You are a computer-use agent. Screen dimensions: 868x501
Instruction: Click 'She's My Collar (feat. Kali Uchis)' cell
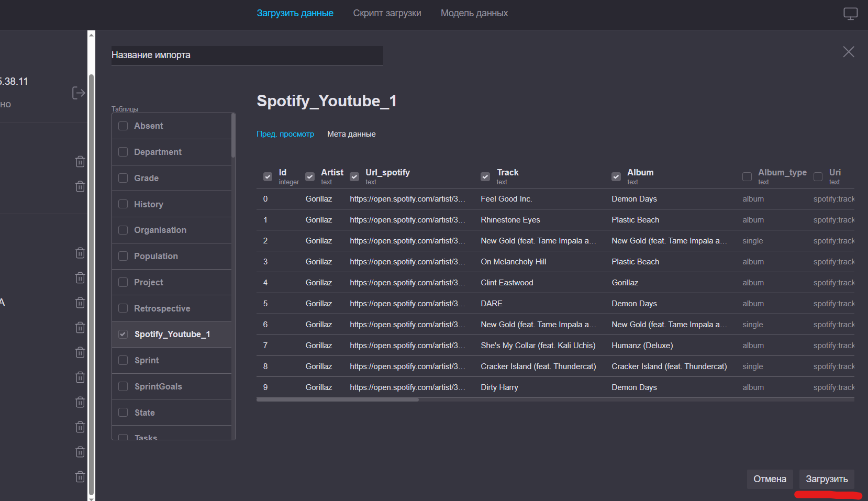click(x=538, y=346)
